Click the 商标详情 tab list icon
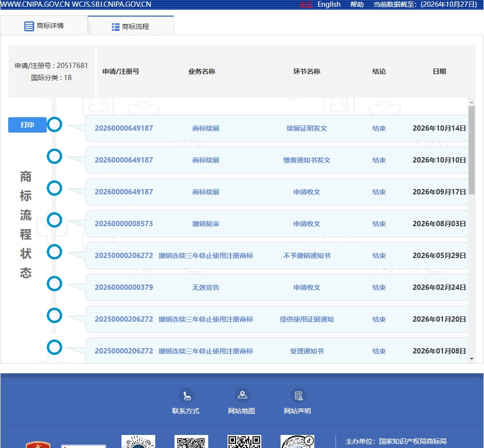Viewport: 484px width, 448px height. pyautogui.click(x=29, y=26)
